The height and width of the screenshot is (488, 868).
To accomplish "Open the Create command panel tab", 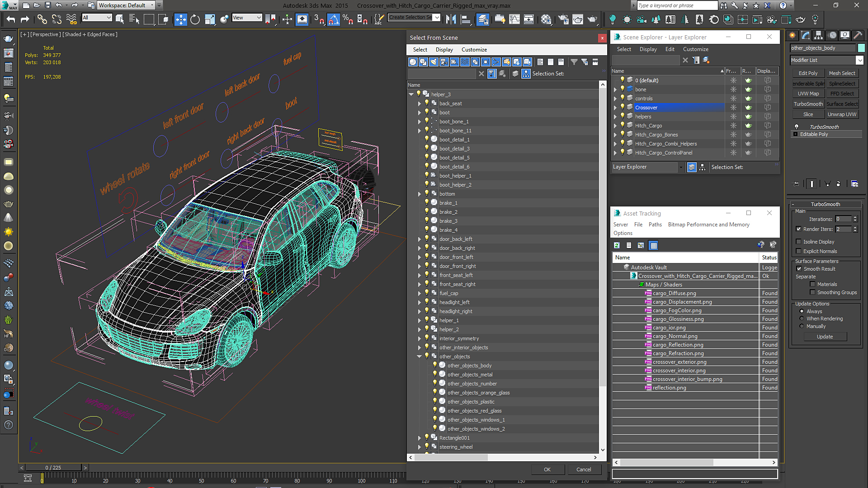I will pyautogui.click(x=792, y=35).
